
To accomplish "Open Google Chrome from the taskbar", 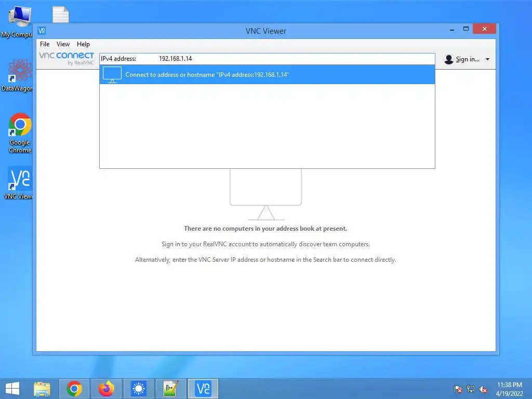I will pyautogui.click(x=74, y=389).
